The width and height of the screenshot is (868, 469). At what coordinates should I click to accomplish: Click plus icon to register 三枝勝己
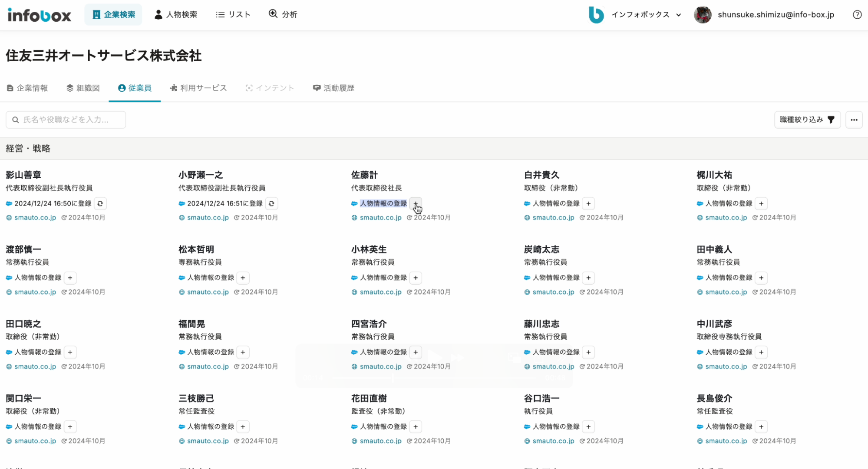tap(243, 427)
